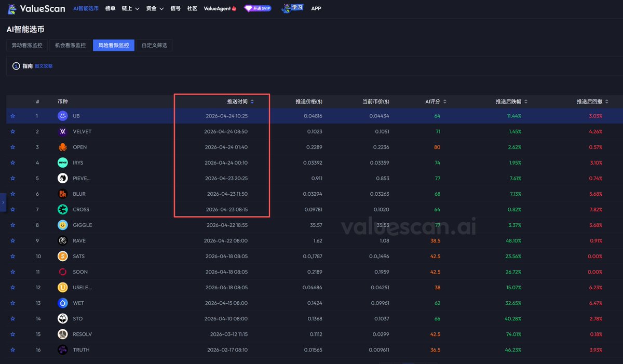Expand the 资金 dropdown menu

pyautogui.click(x=155, y=8)
